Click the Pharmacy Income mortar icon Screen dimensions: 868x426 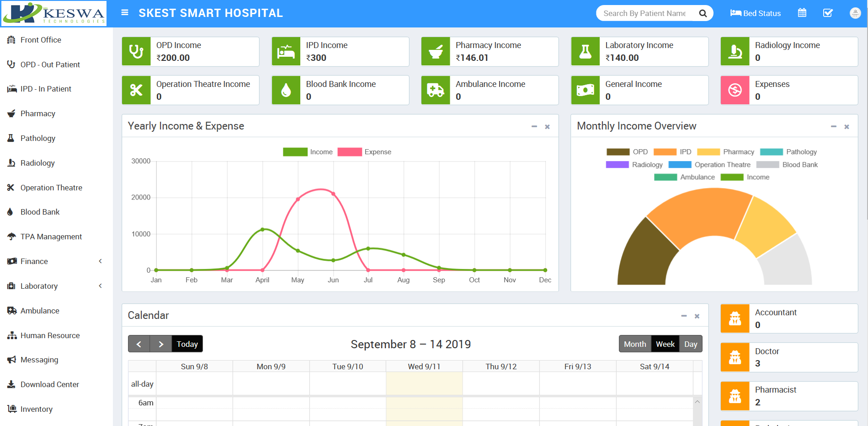(x=436, y=52)
